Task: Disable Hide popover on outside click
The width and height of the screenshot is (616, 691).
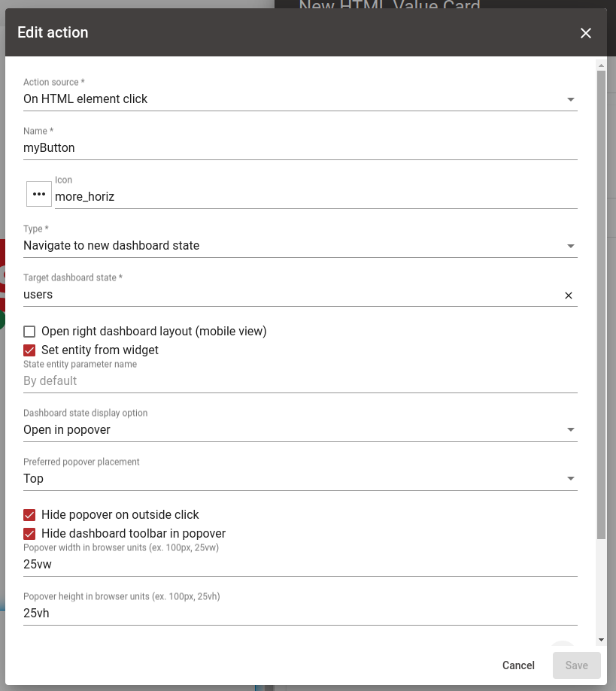Action: (x=28, y=514)
